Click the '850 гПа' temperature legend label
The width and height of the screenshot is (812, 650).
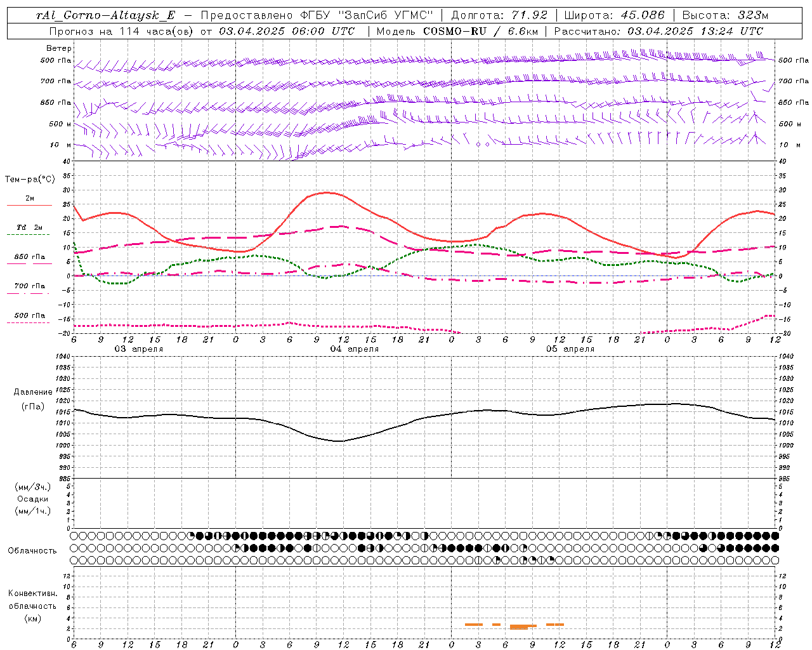(30, 257)
